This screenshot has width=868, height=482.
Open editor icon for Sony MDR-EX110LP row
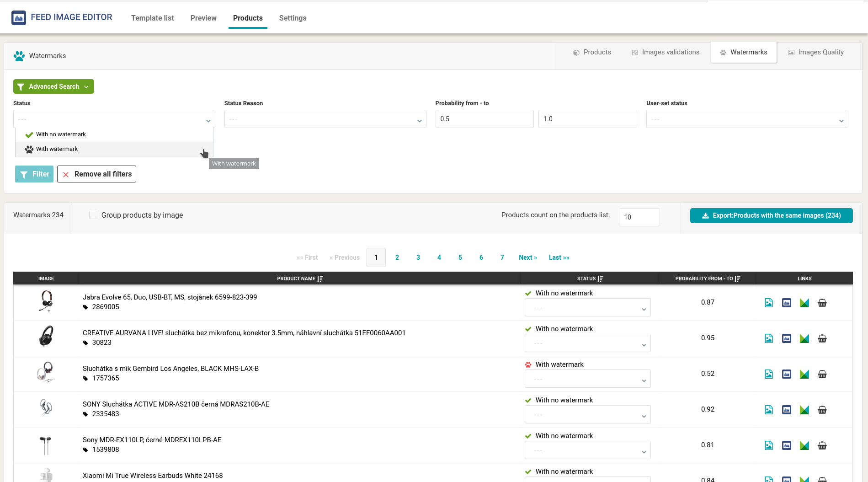(787, 445)
